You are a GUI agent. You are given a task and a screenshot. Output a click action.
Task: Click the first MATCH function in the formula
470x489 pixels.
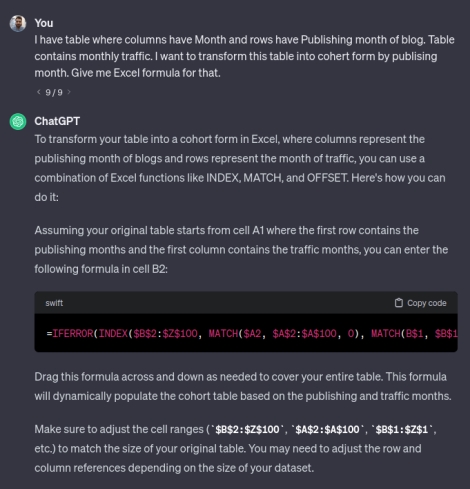223,333
